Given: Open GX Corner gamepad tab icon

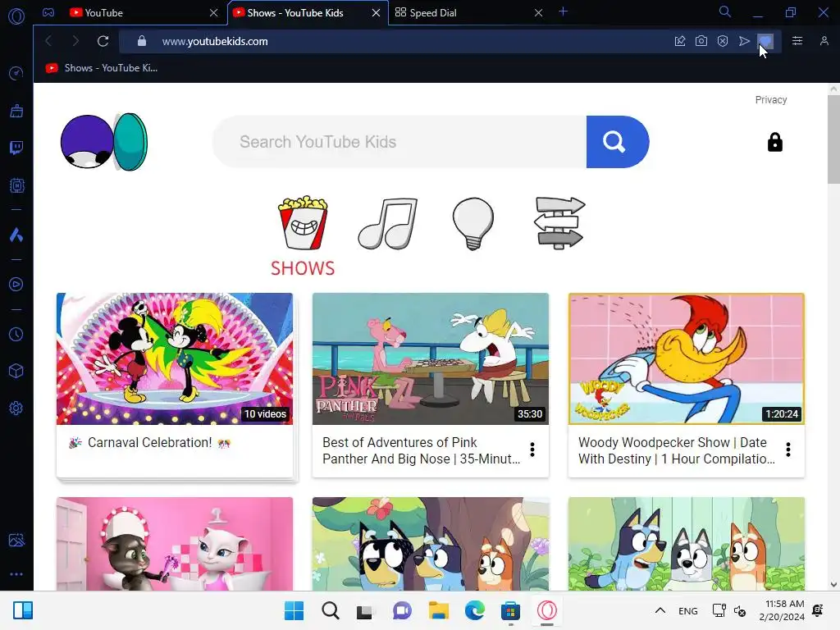Looking at the screenshot, I should click(48, 12).
